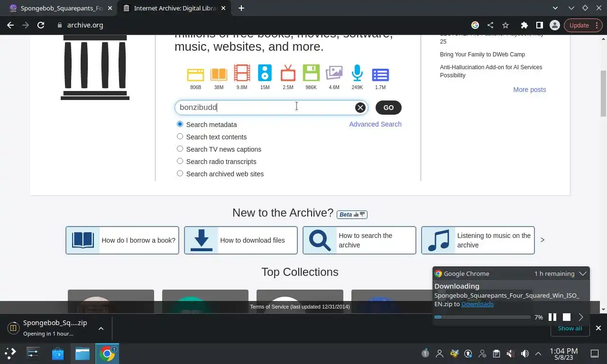Open the clipboard tray icon
Image resolution: width=607 pixels, height=364 pixels.
(x=497, y=354)
